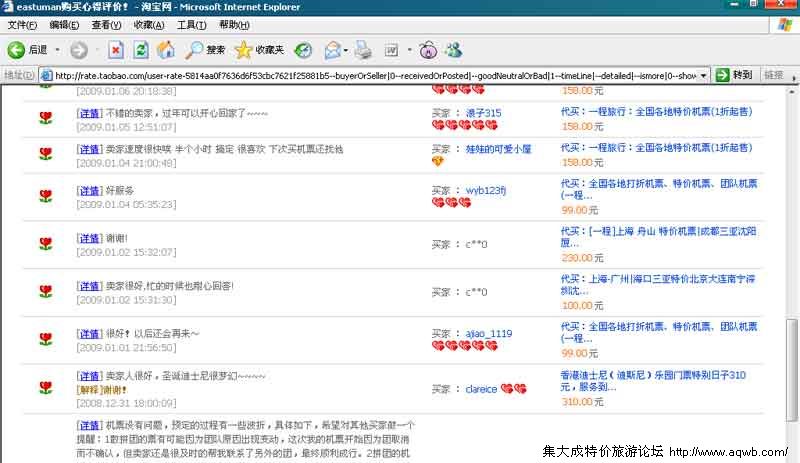800x463 pixels.
Task: Open buyer clareice profile link
Action: click(x=481, y=389)
